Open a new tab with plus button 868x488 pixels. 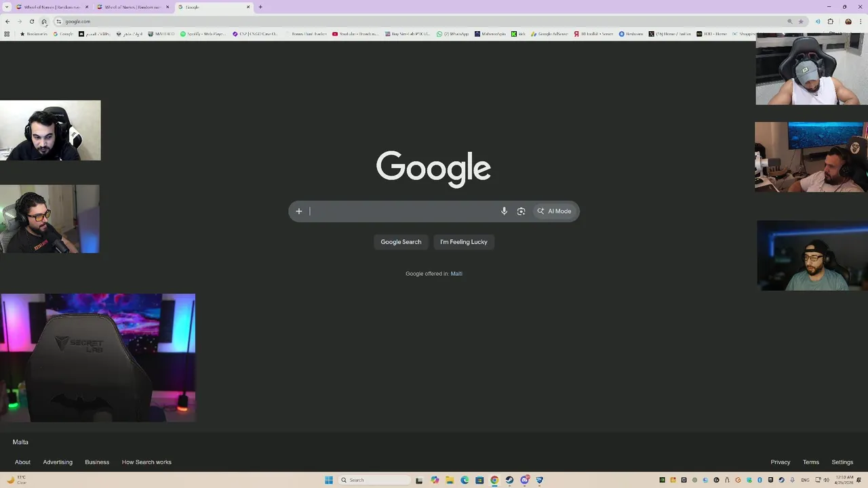pyautogui.click(x=260, y=7)
